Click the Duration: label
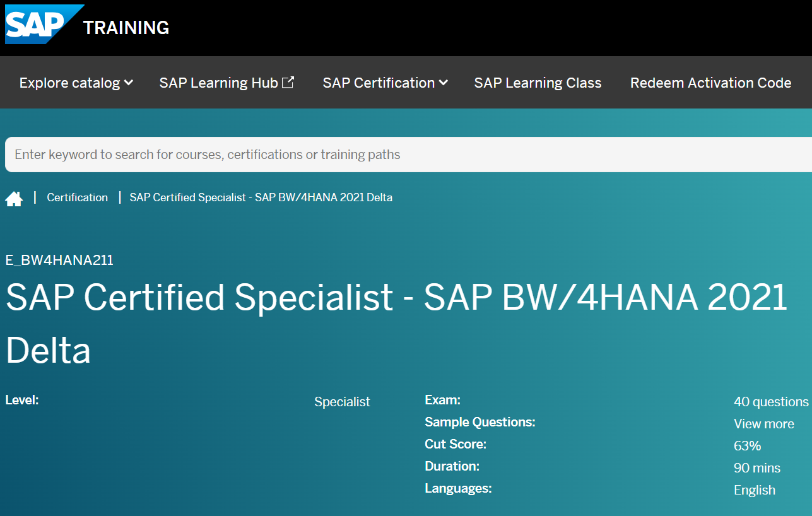Image resolution: width=812 pixels, height=516 pixels. [x=452, y=466]
